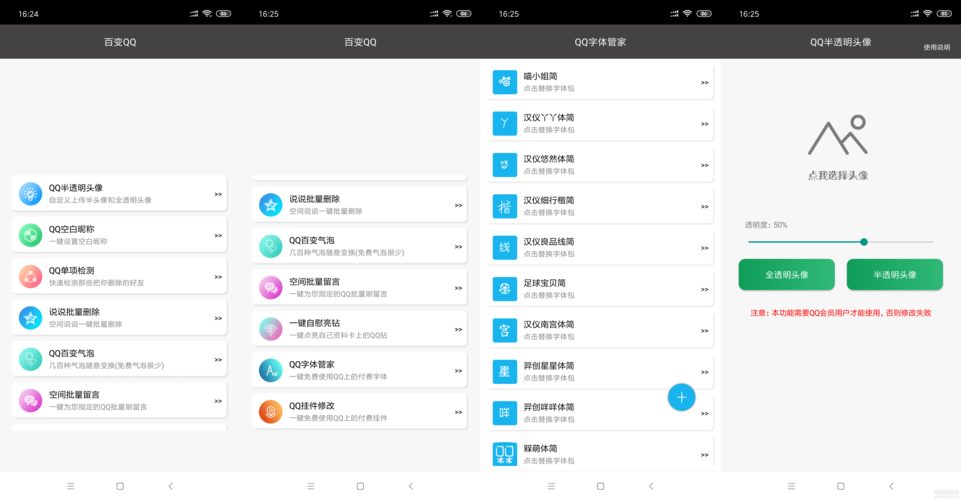
Task: Open 使用说明 in the header
Action: [936, 47]
